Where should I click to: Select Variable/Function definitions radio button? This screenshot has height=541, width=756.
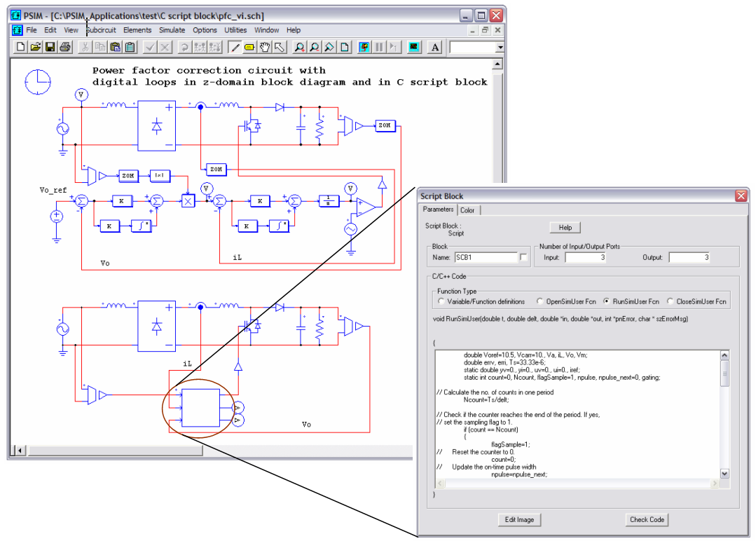(x=441, y=301)
